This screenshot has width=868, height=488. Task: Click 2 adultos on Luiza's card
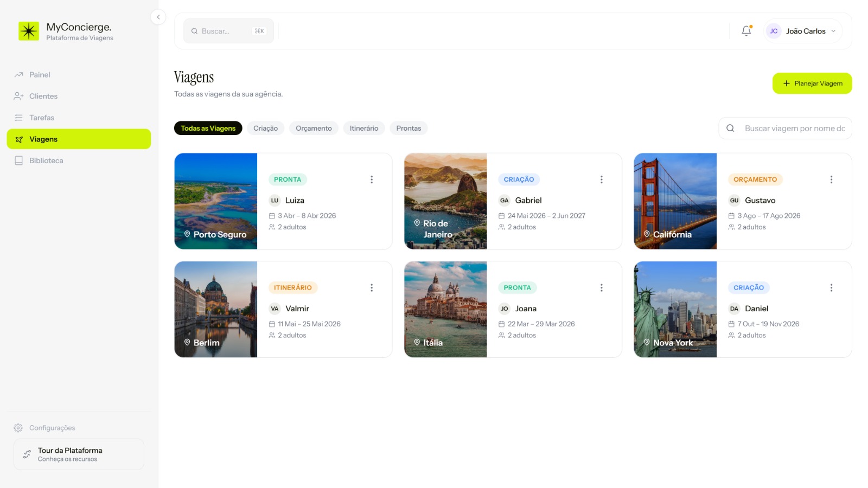(292, 227)
